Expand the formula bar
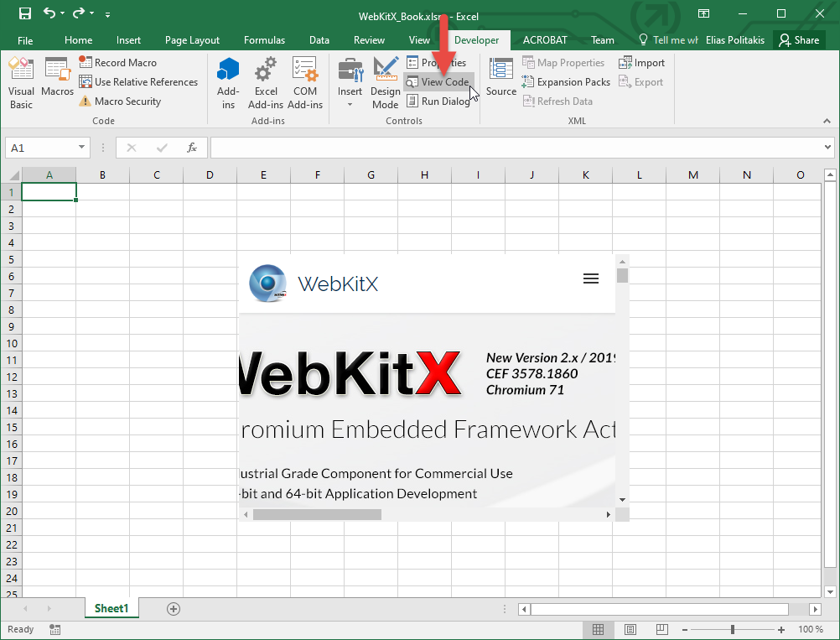The image size is (840, 640). point(827,148)
